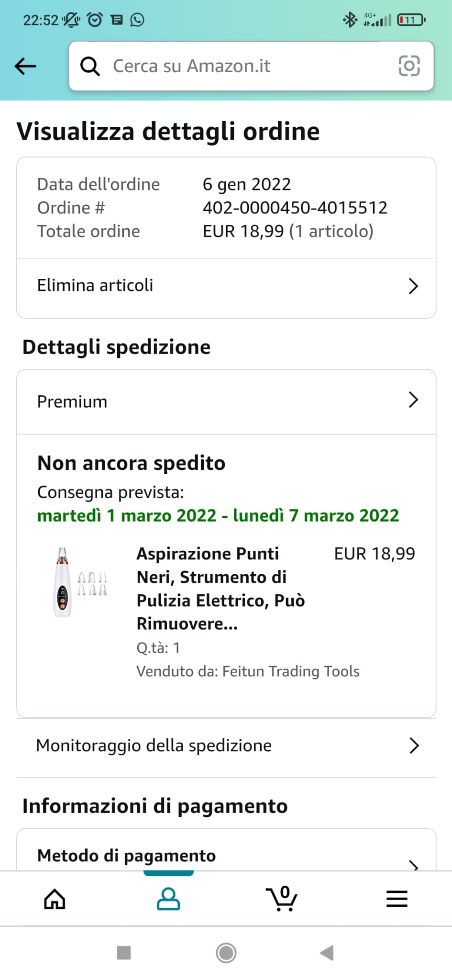This screenshot has height=980, width=452.
Task: Expand Premium shipping chevron
Action: (x=414, y=400)
